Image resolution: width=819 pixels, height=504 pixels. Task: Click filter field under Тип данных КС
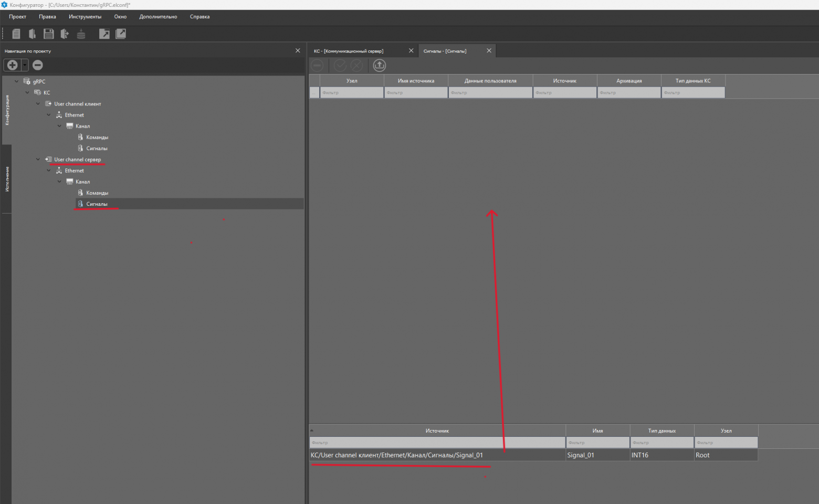[x=693, y=92]
